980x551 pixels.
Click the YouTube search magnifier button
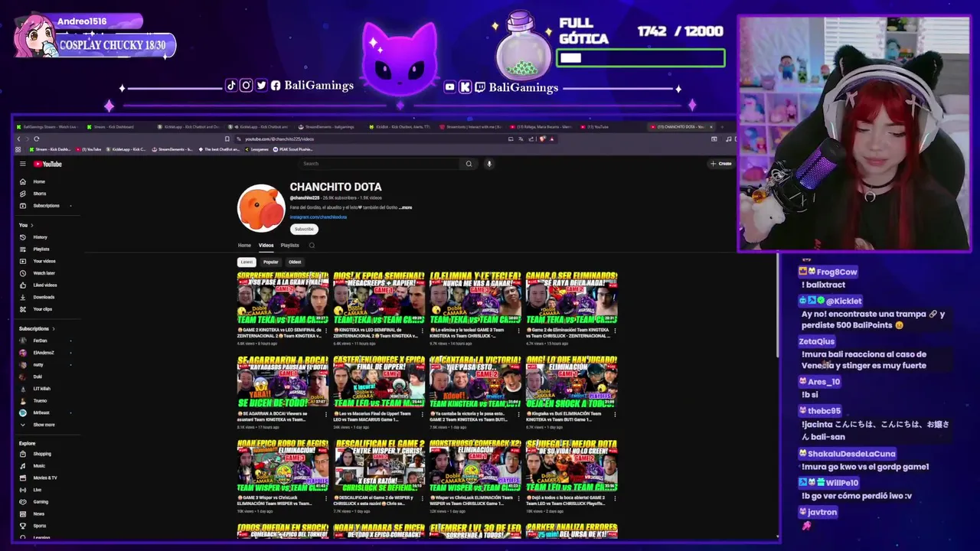tap(469, 164)
